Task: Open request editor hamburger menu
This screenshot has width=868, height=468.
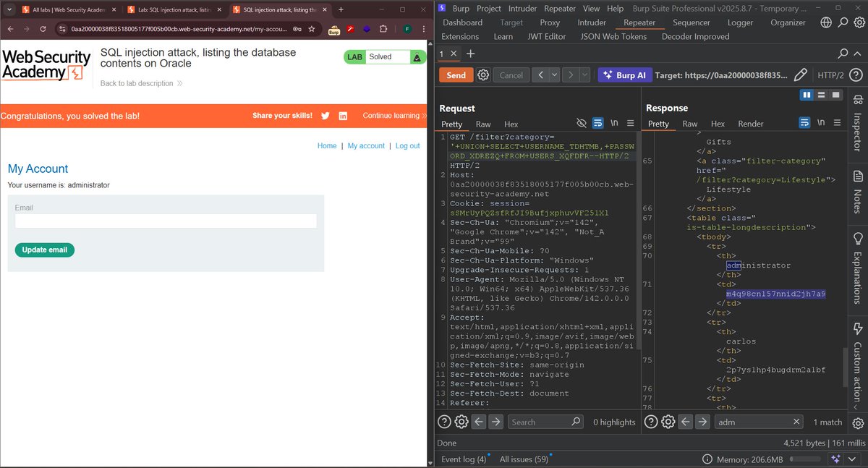Action: pyautogui.click(x=631, y=124)
